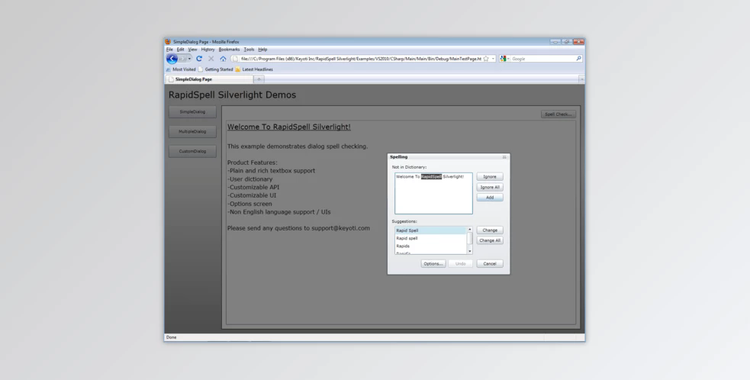
Task: Click the Change All button
Action: tap(489, 240)
